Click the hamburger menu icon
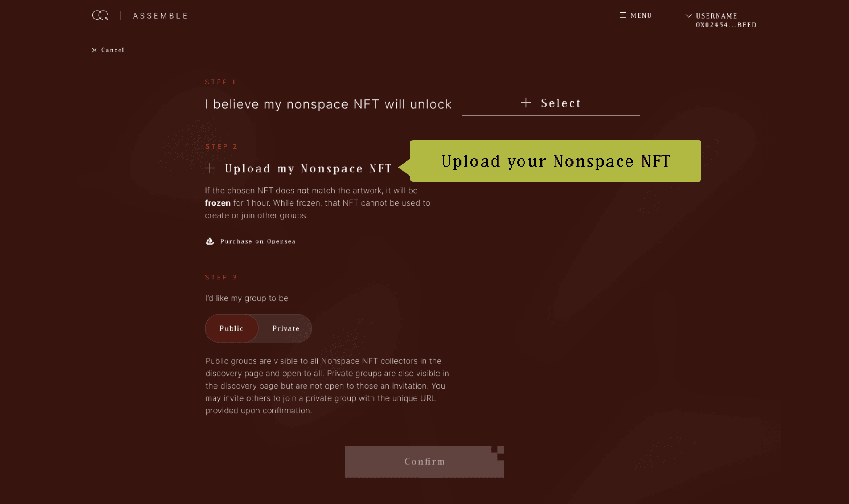 [623, 15]
